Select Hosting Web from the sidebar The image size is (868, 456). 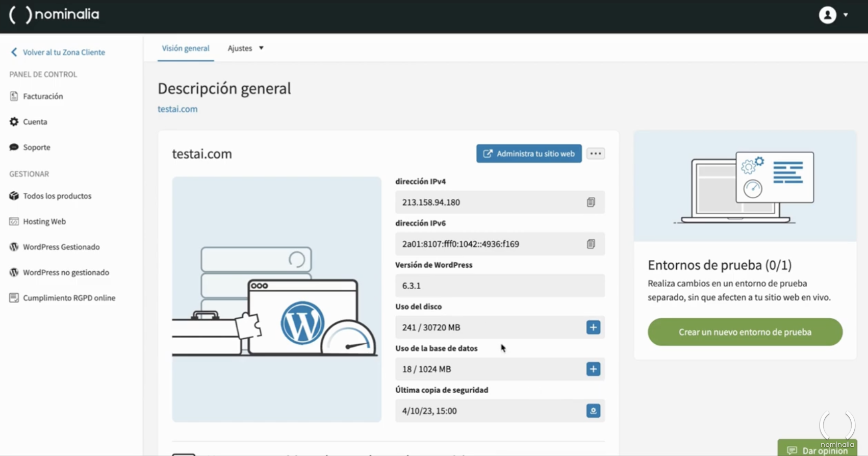click(x=44, y=221)
